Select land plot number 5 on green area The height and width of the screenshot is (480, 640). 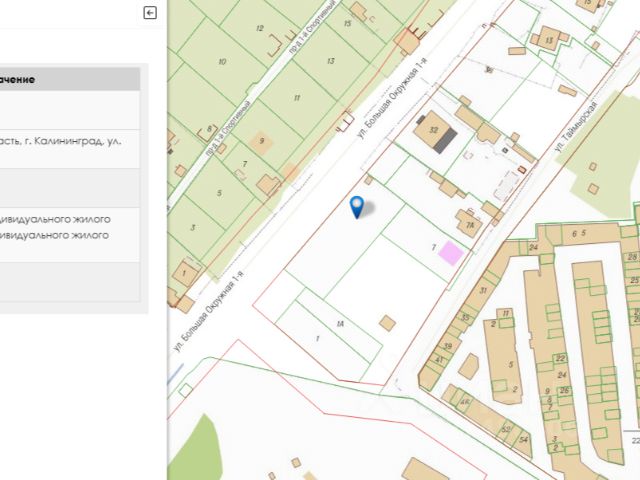pyautogui.click(x=219, y=193)
